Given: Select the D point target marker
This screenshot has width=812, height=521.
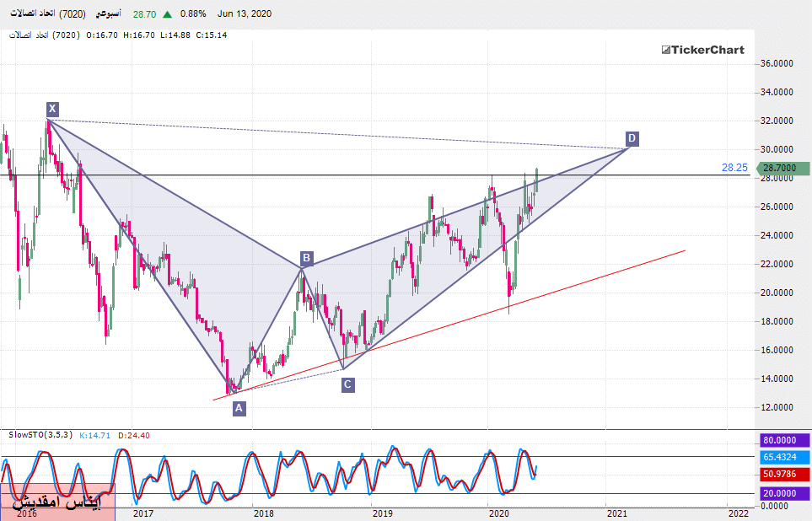Looking at the screenshot, I should pos(632,138).
